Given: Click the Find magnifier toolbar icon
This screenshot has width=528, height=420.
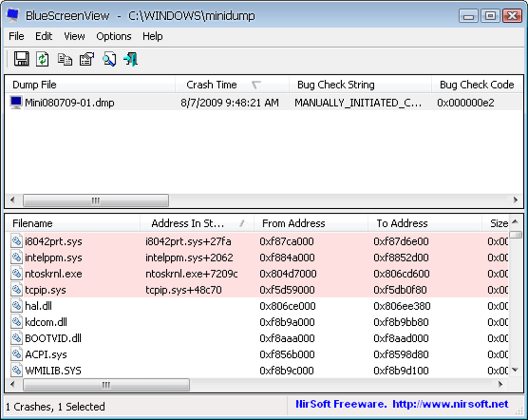Looking at the screenshot, I should tap(109, 59).
